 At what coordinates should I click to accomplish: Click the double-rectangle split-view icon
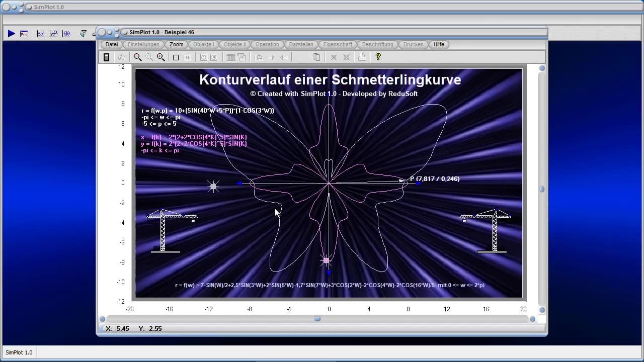[x=187, y=57]
